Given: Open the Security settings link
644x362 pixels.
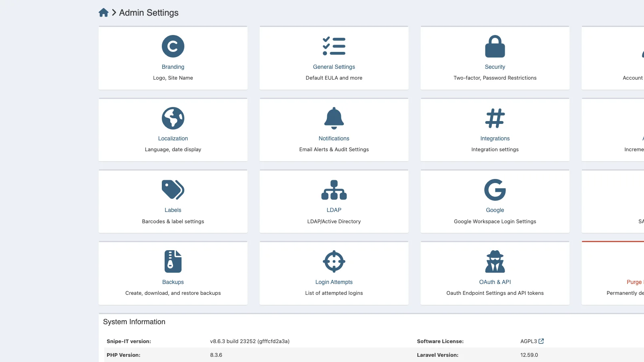Looking at the screenshot, I should tap(495, 67).
